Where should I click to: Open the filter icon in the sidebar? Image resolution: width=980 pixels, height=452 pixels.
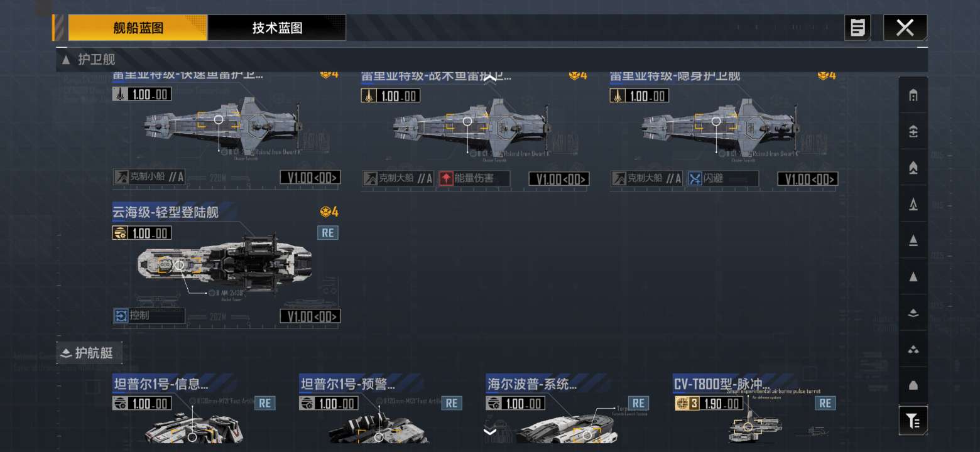(x=913, y=421)
